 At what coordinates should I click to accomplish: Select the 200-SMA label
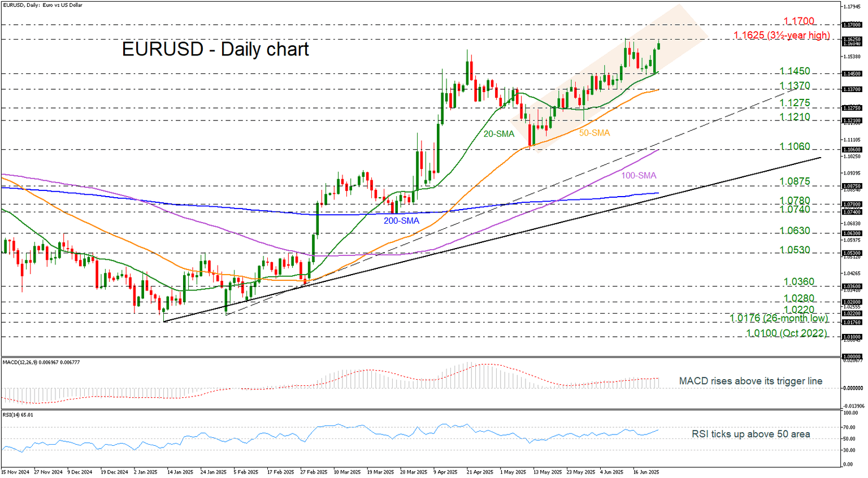click(402, 220)
